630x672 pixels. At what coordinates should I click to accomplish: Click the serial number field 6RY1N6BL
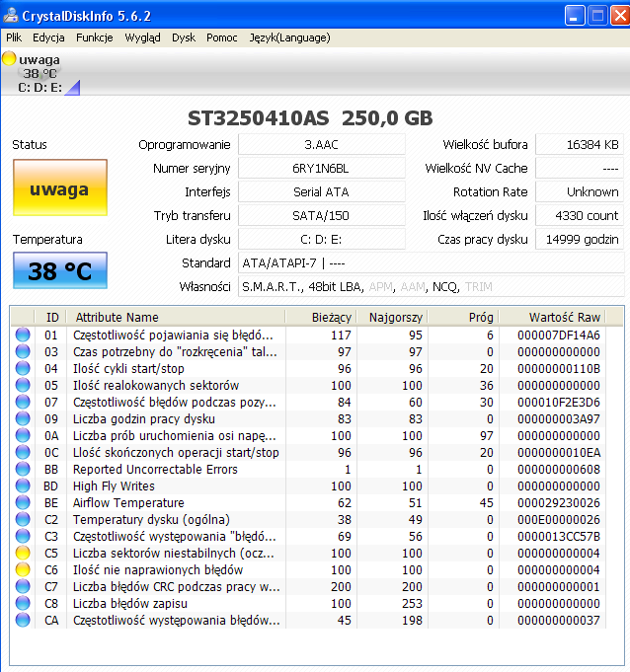[321, 168]
